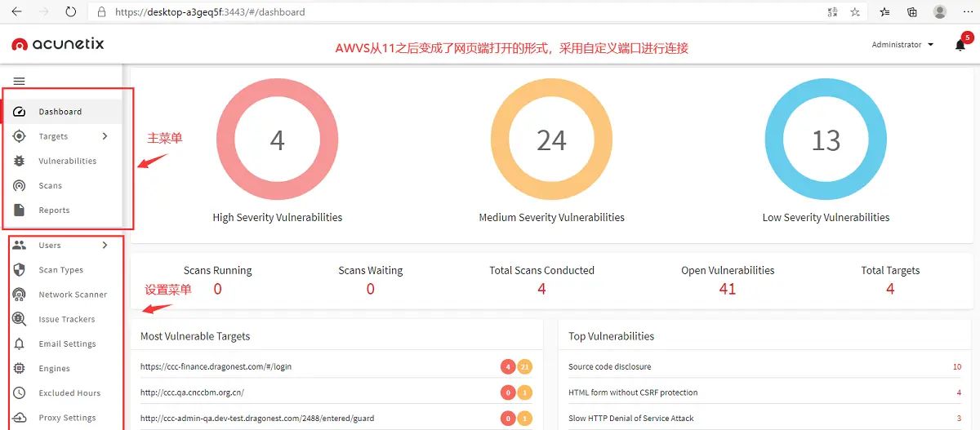Click the Issue Trackers magnifier icon

click(20, 319)
